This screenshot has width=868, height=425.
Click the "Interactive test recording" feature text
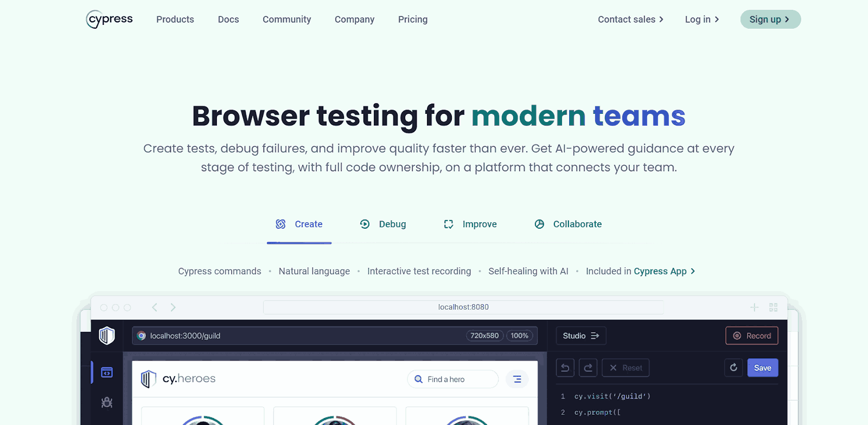pos(419,271)
